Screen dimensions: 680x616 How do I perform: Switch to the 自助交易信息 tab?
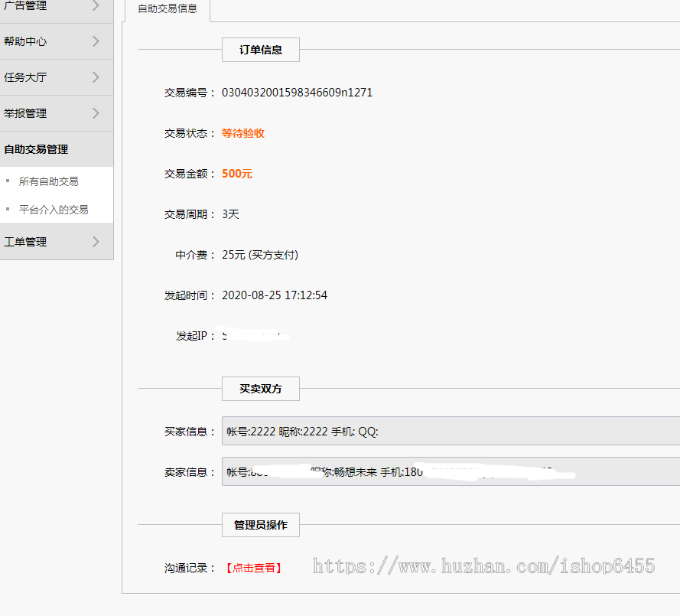pyautogui.click(x=167, y=11)
